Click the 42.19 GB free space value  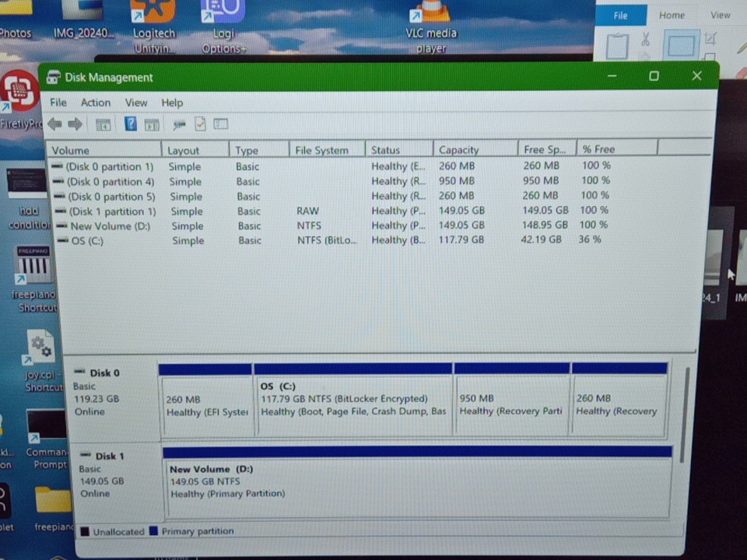coord(542,239)
